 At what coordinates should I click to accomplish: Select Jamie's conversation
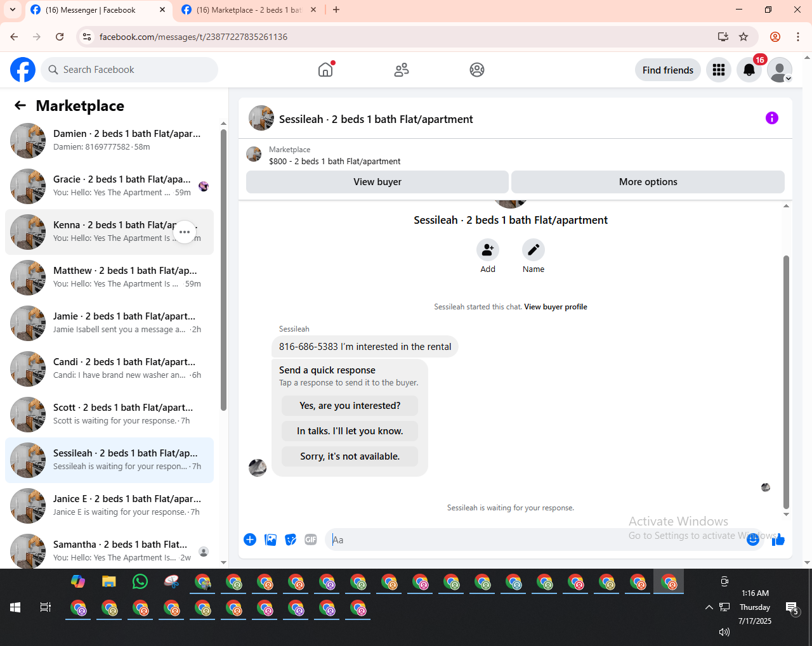(109, 323)
